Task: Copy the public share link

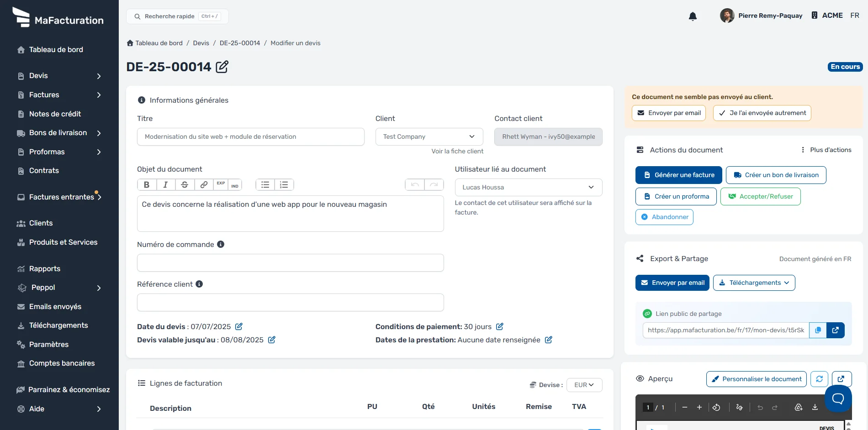Action: 818,330
